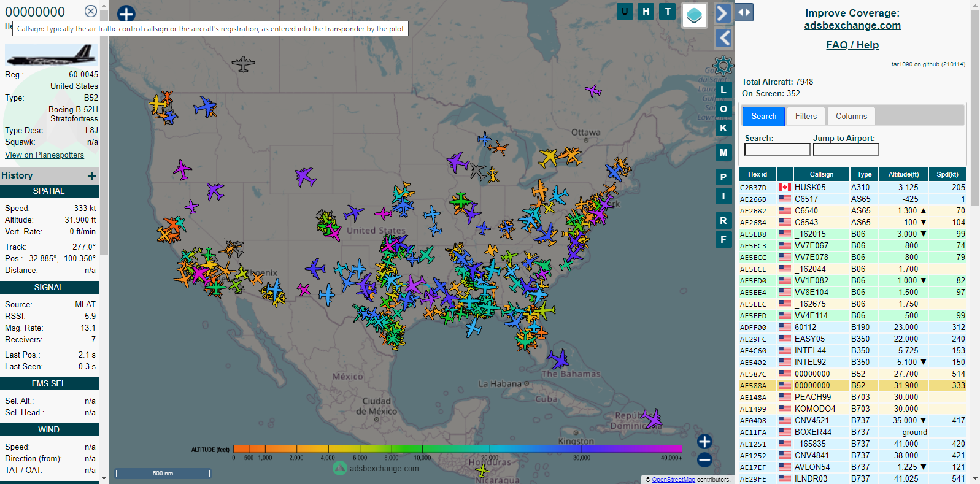
Task: Toggle the P map button
Action: point(723,177)
